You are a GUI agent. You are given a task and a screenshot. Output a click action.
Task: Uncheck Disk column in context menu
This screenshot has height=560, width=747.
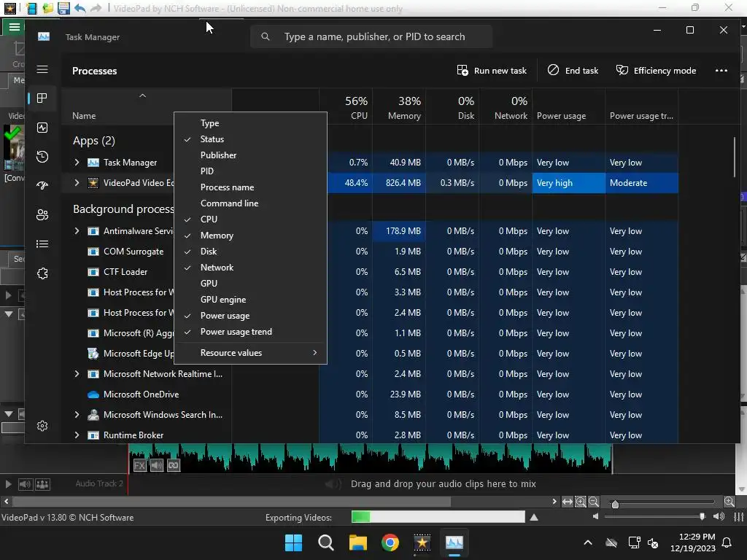click(251, 252)
